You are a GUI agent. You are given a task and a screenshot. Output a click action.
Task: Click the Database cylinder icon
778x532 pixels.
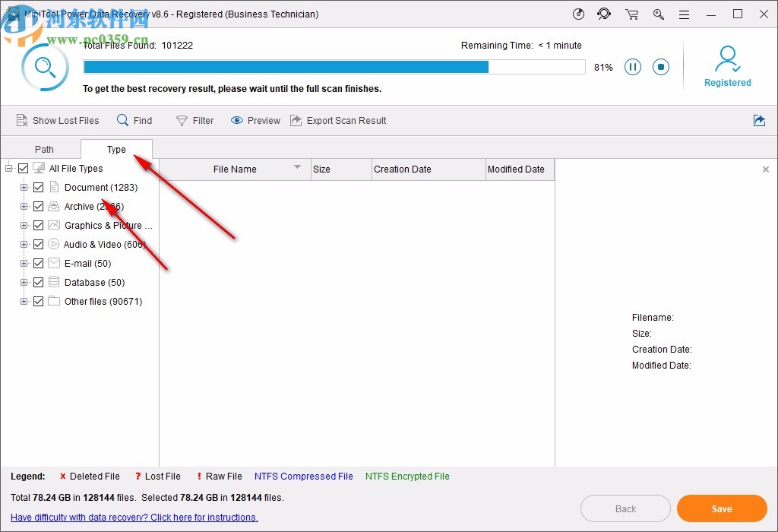point(54,282)
